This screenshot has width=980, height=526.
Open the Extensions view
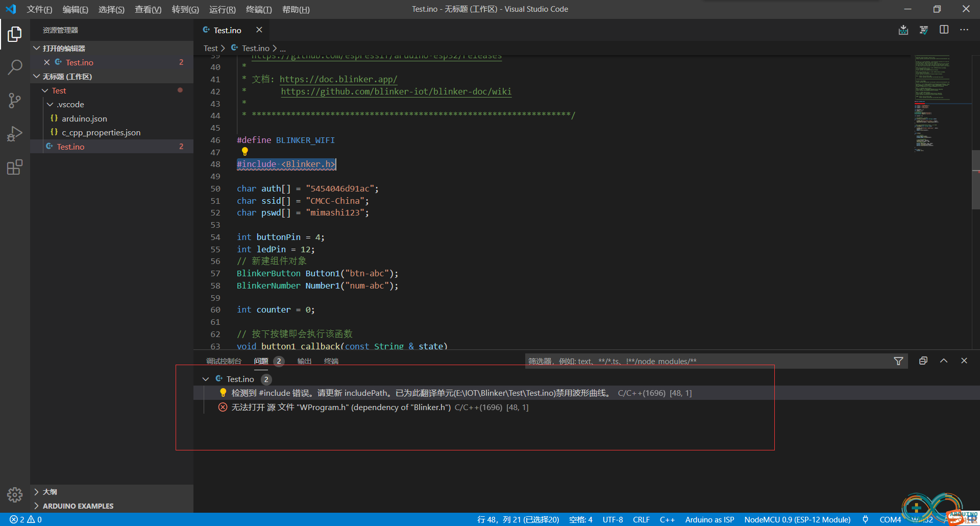[x=15, y=167]
